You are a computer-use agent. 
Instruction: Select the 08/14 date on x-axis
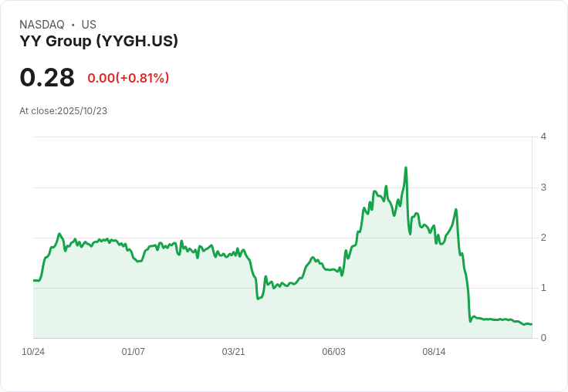coord(434,352)
